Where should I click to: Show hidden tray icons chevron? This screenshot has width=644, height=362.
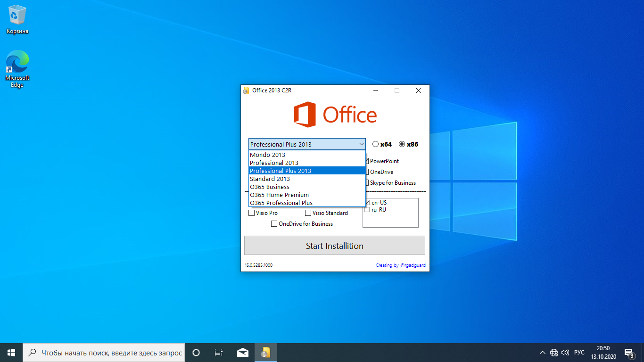pos(542,353)
